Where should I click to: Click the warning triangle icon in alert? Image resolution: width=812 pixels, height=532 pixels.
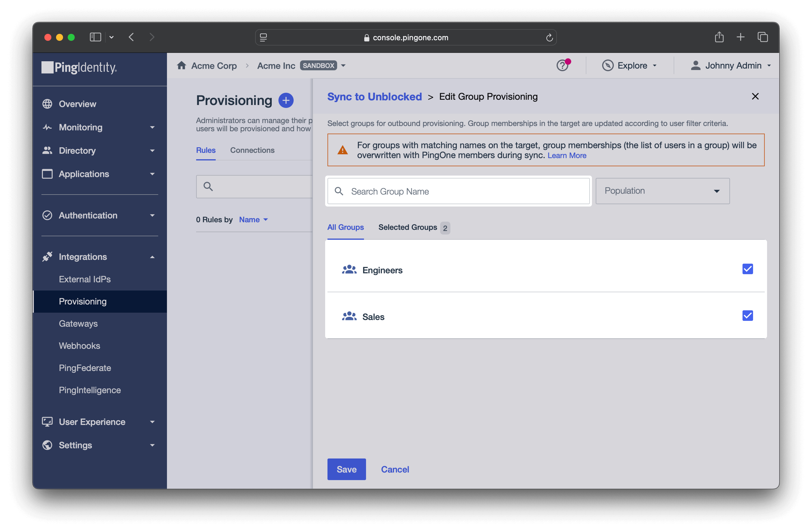pyautogui.click(x=343, y=150)
